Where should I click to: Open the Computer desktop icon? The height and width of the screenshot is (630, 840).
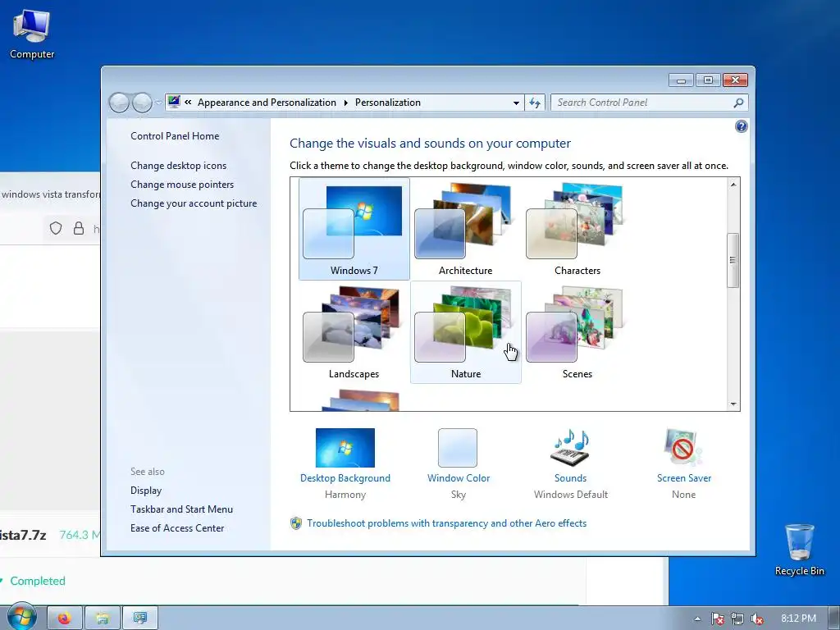pos(32,34)
